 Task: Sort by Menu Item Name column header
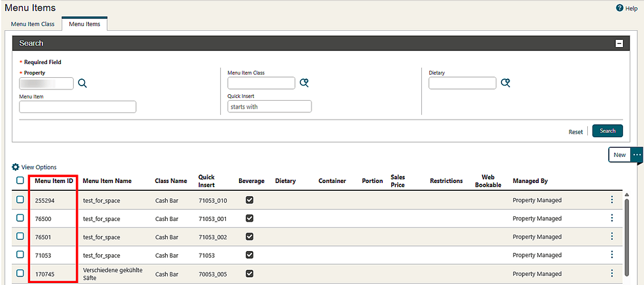[107, 181]
